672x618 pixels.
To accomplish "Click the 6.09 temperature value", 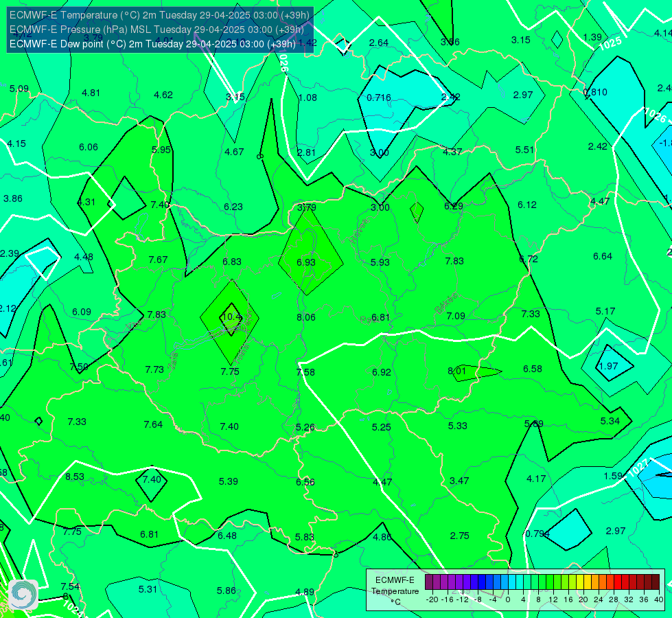I will point(82,312).
